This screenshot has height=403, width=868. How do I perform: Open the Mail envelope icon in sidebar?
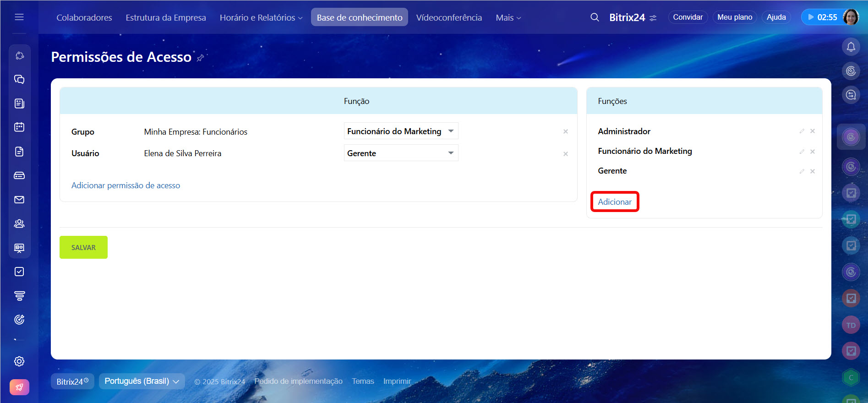click(x=19, y=200)
